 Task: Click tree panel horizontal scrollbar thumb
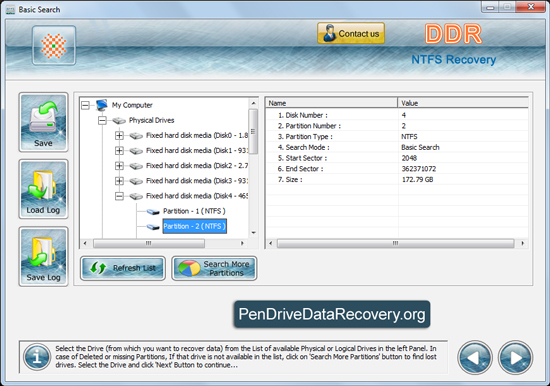pyautogui.click(x=149, y=243)
